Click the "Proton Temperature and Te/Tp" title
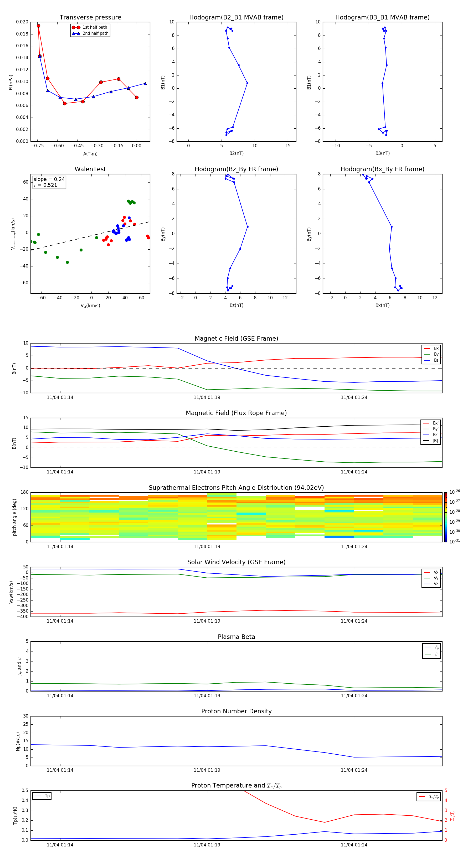The height and width of the screenshot is (868, 473). (236, 786)
